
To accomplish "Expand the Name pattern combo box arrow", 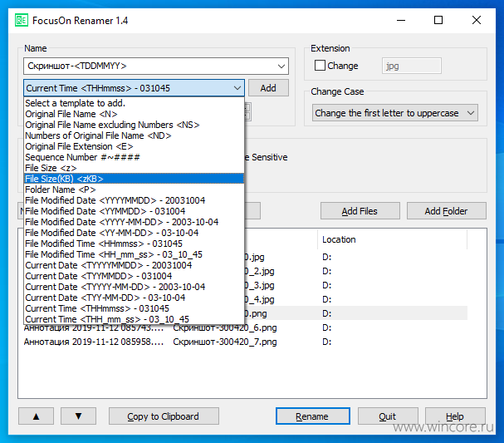I will click(x=281, y=66).
